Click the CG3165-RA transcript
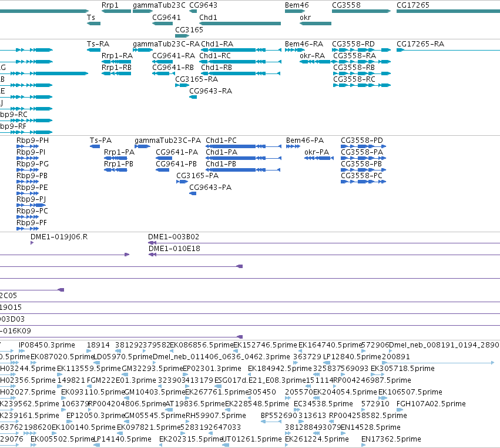The image size is (500, 448). coord(182,85)
